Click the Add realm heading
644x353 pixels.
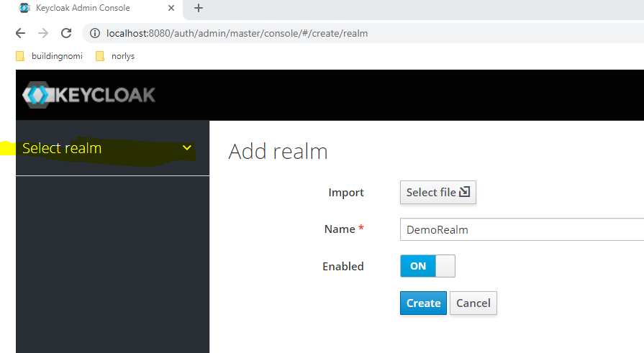pos(278,152)
